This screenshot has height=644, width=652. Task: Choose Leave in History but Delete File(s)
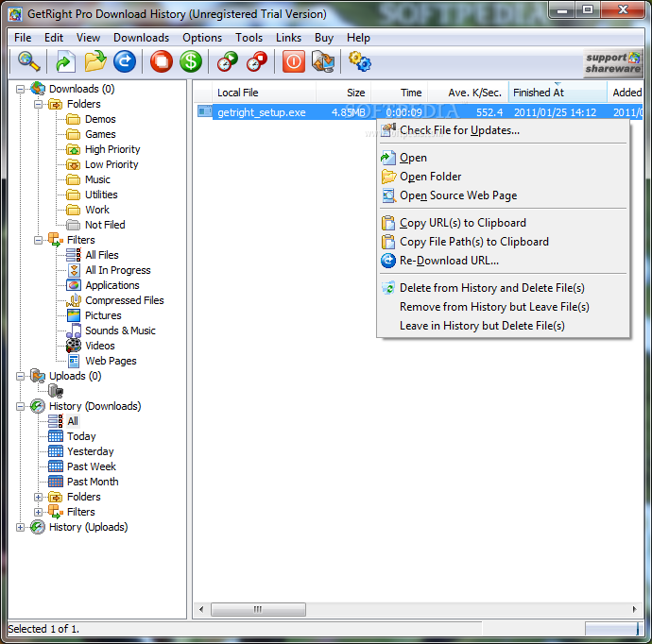pos(503,326)
